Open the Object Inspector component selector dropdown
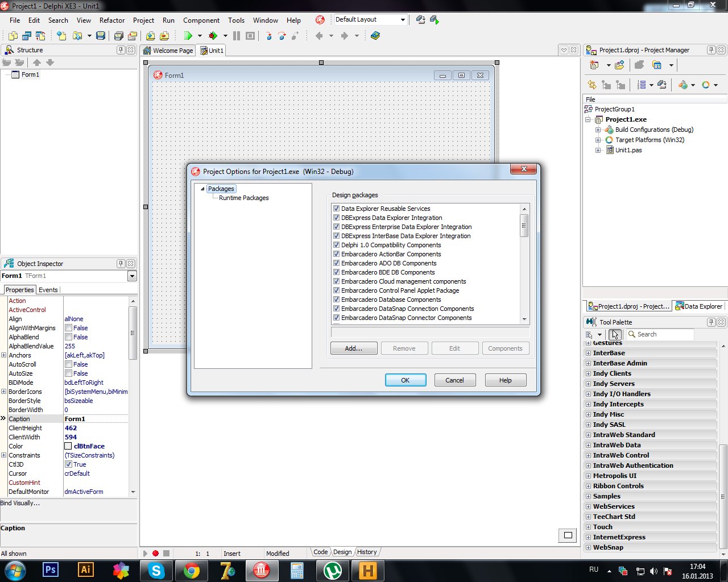 click(x=132, y=276)
